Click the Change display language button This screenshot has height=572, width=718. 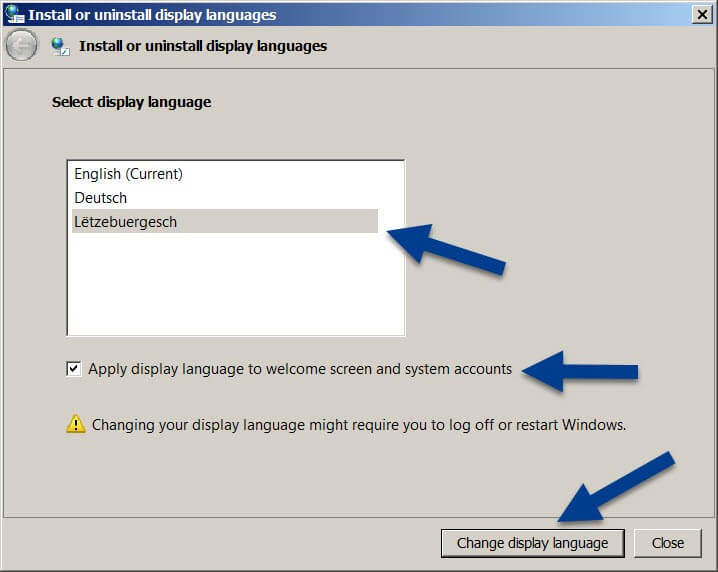point(533,543)
